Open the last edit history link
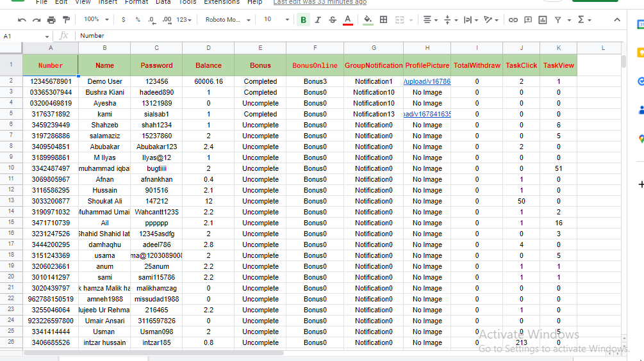The image size is (644, 361). pyautogui.click(x=320, y=3)
